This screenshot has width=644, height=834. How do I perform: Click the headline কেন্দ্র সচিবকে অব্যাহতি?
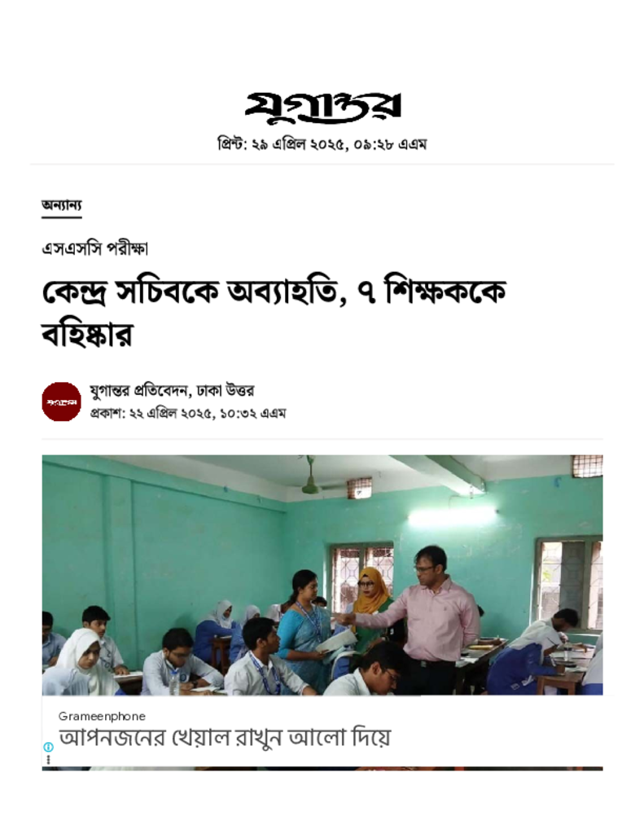194,292
